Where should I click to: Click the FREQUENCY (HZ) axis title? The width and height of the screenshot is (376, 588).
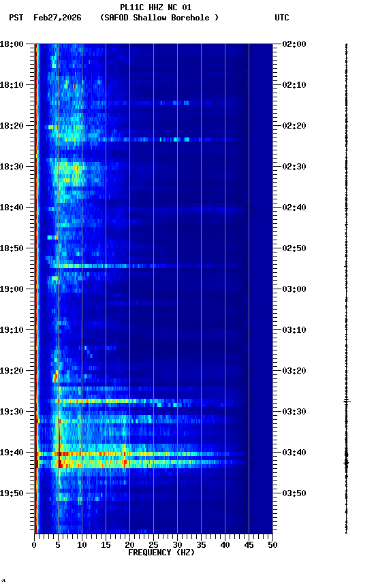pos(161,553)
